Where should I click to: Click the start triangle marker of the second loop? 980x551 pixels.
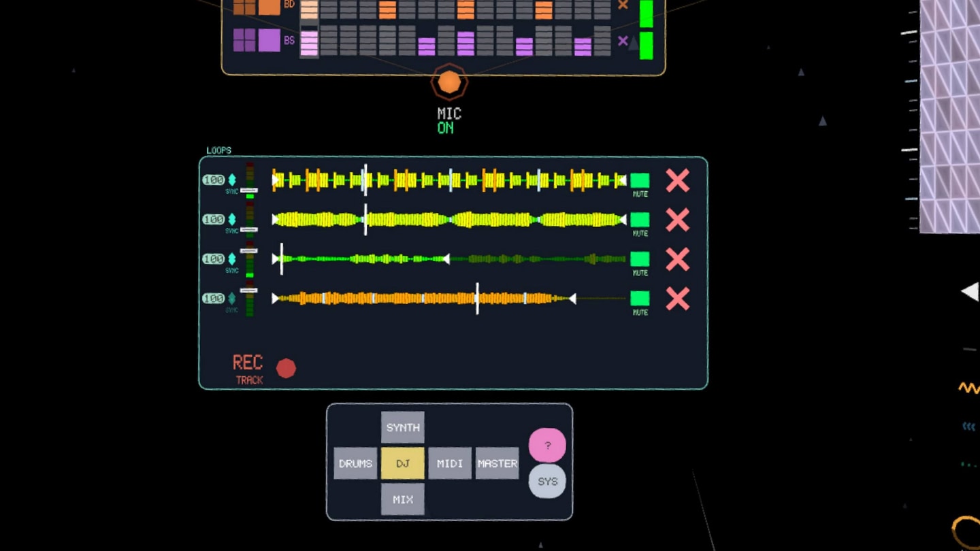tap(276, 220)
